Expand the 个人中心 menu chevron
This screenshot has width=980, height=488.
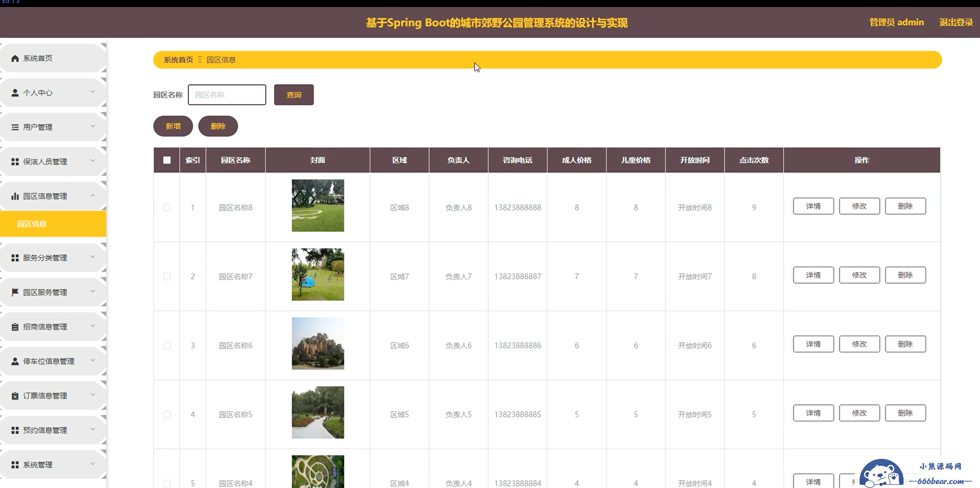(x=92, y=92)
